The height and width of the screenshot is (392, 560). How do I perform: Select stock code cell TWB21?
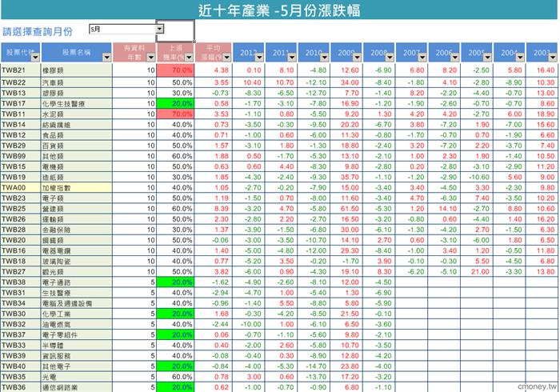coord(21,70)
